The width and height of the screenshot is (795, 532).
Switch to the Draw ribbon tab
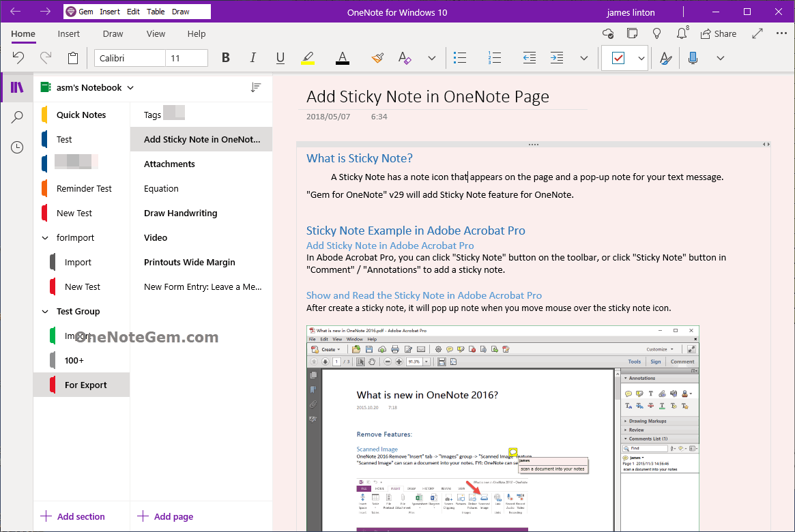[x=113, y=34]
